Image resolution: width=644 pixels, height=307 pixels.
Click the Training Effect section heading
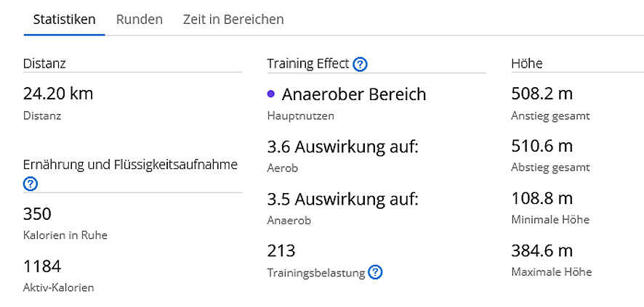pyautogui.click(x=308, y=64)
